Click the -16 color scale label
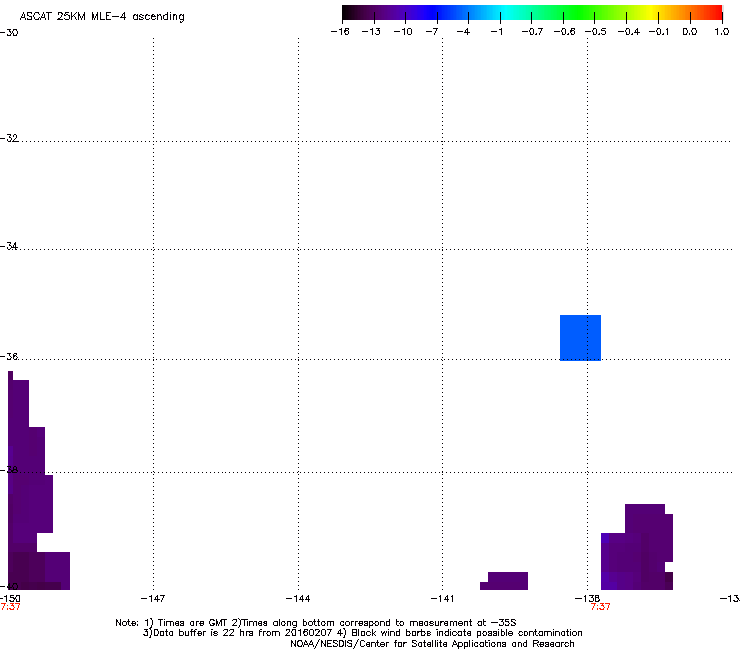Viewport: 740px width, 650px height. click(340, 32)
